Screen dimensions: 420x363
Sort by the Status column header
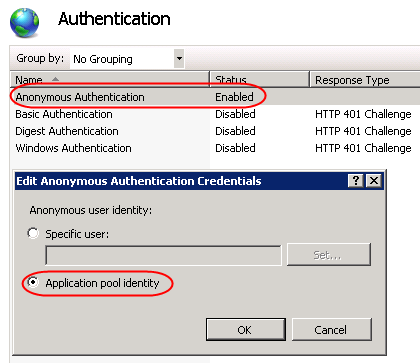point(260,80)
